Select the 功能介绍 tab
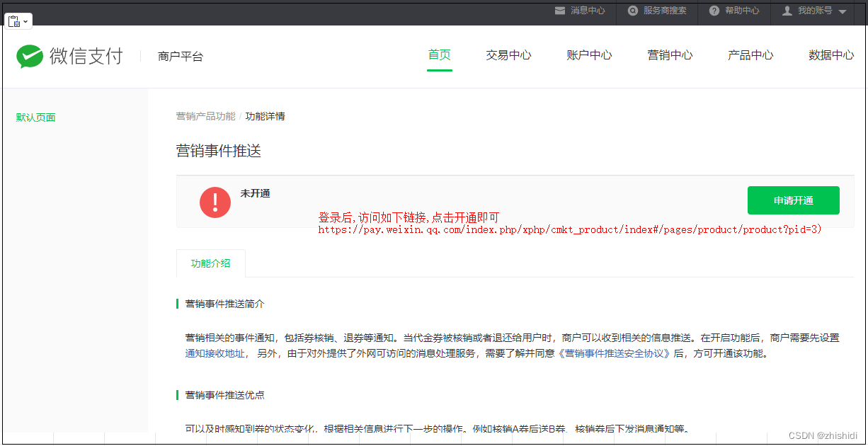Viewport: 868px width, 446px height. pyautogui.click(x=211, y=263)
